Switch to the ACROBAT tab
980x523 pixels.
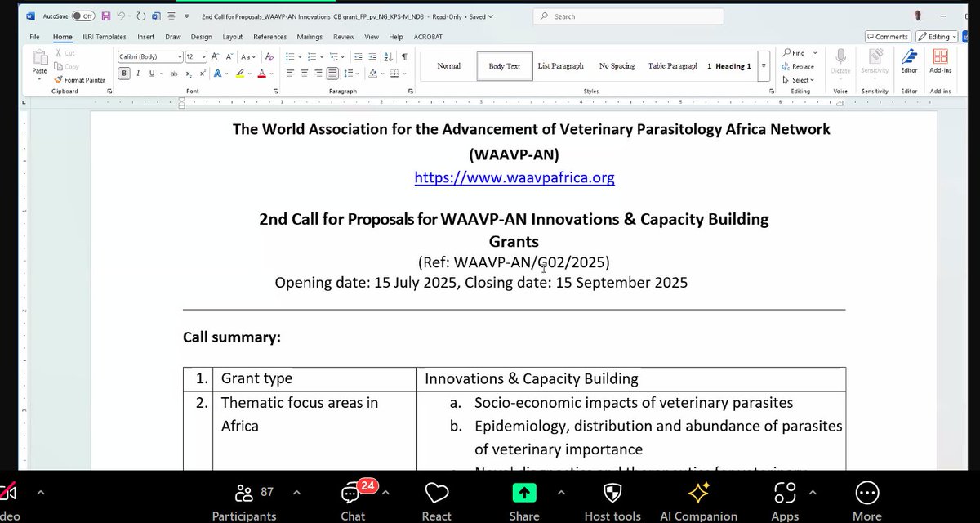coord(427,37)
